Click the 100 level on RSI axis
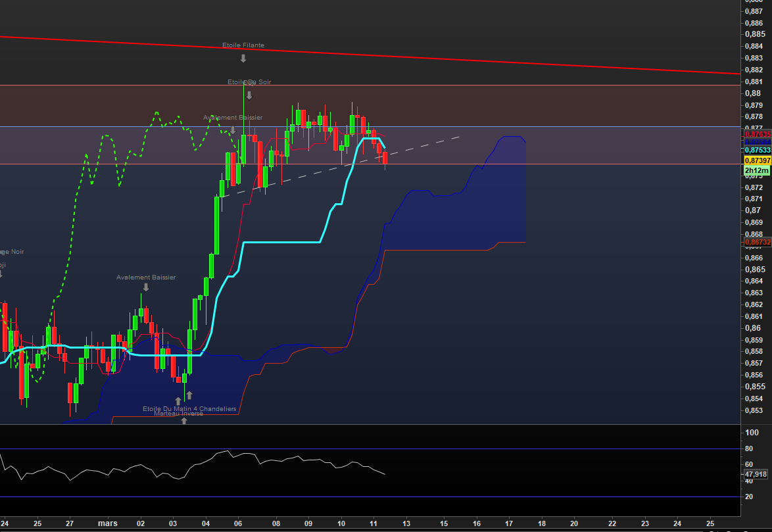 (752, 433)
